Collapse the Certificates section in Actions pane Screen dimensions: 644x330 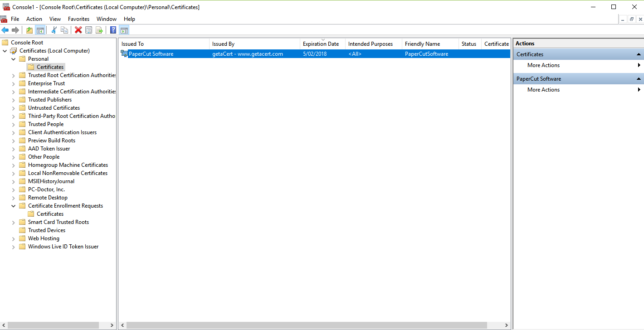point(639,54)
